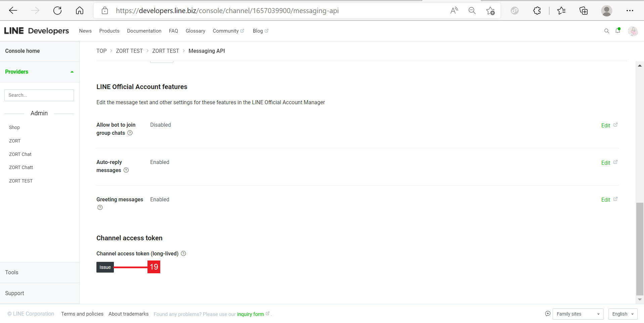This screenshot has width=644, height=323.
Task: Open the Community external link
Action: coord(228,31)
